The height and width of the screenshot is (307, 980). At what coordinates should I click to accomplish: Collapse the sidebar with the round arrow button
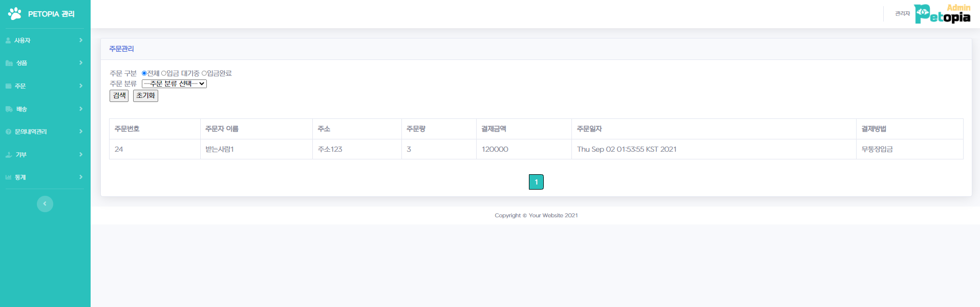[x=45, y=204]
